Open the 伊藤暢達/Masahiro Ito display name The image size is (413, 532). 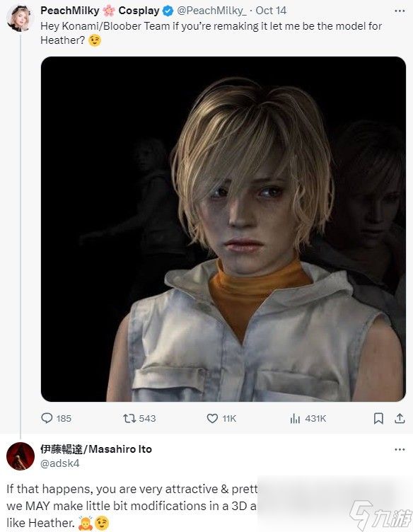(96, 449)
